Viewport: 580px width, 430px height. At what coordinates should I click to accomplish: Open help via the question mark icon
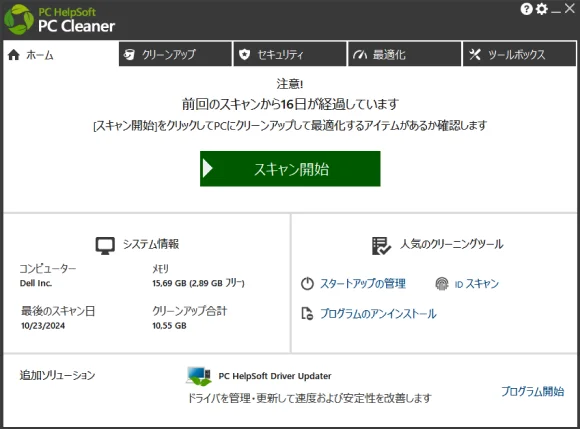526,9
